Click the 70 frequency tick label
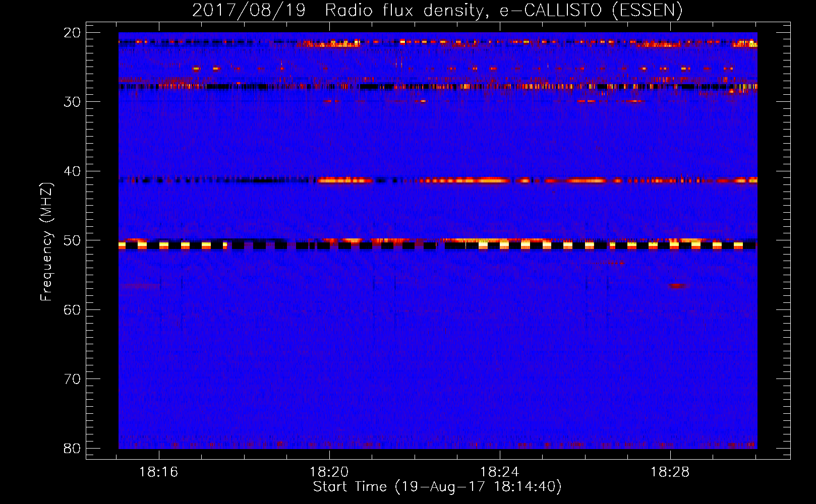 pyautogui.click(x=72, y=379)
